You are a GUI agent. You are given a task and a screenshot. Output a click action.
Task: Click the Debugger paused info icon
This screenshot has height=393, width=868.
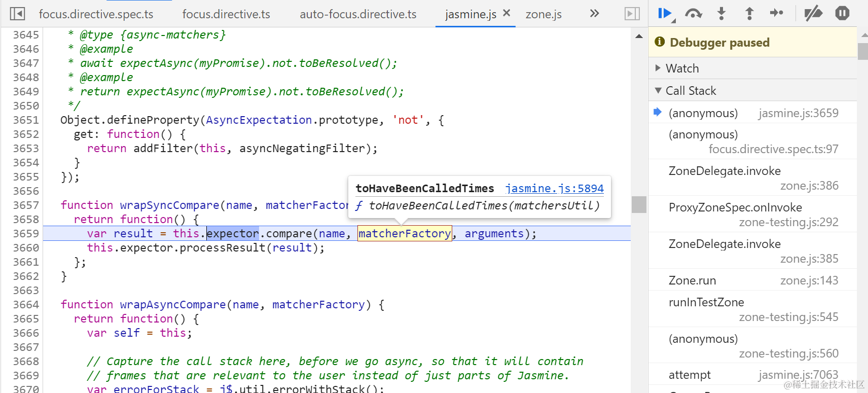point(660,42)
